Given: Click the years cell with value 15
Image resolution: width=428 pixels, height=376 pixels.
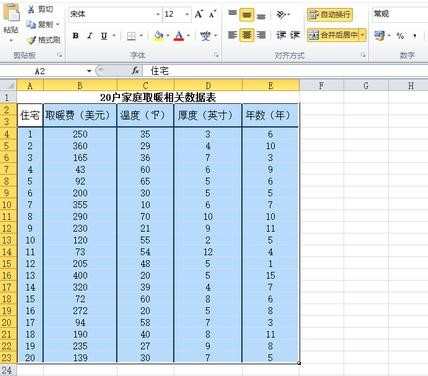Looking at the screenshot, I should (270, 276).
